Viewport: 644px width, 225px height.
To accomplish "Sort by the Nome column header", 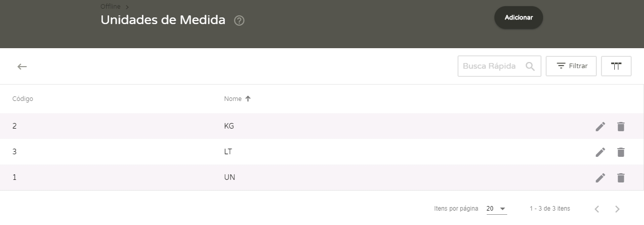I will pyautogui.click(x=233, y=99).
